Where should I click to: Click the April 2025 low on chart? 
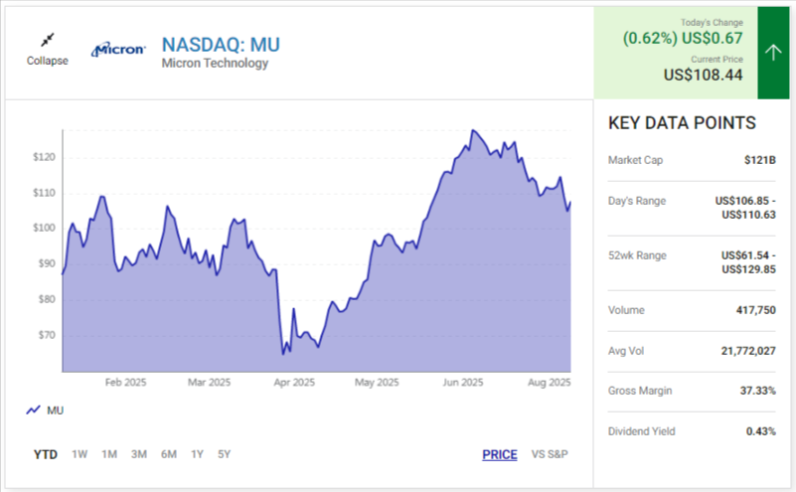(x=284, y=353)
